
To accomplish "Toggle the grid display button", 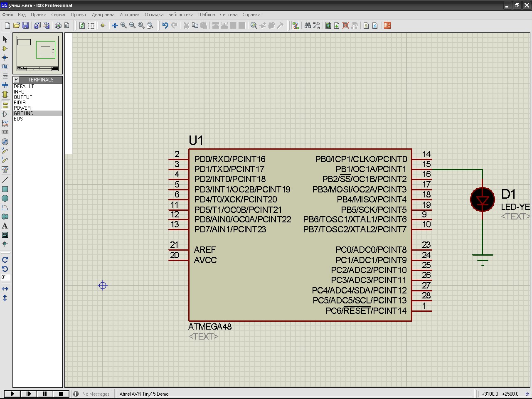I will click(91, 25).
